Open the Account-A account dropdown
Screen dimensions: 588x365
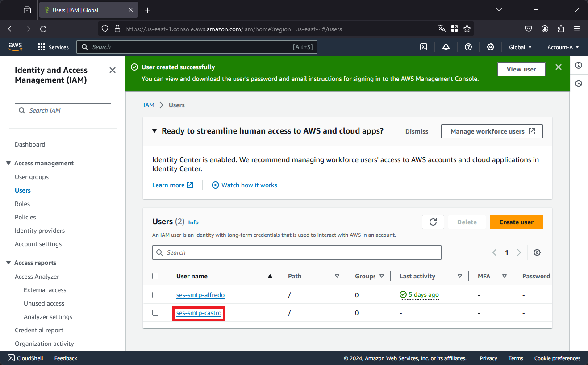(563, 47)
